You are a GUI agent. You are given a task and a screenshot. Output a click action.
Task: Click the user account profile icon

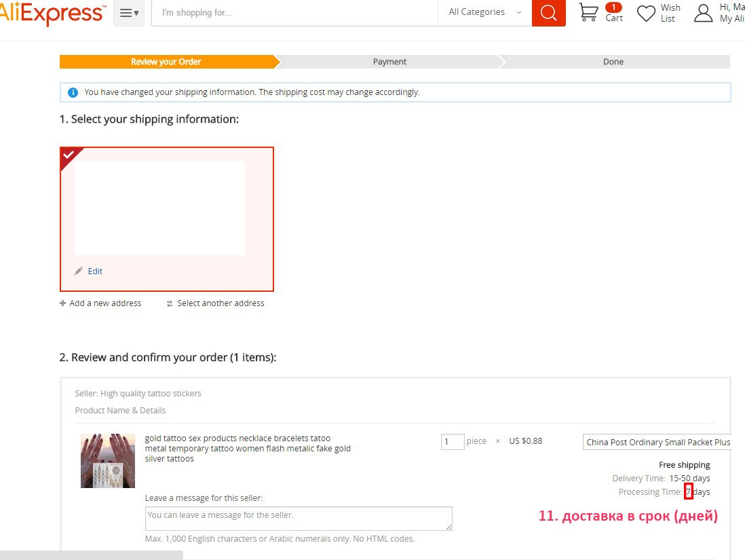tap(704, 13)
